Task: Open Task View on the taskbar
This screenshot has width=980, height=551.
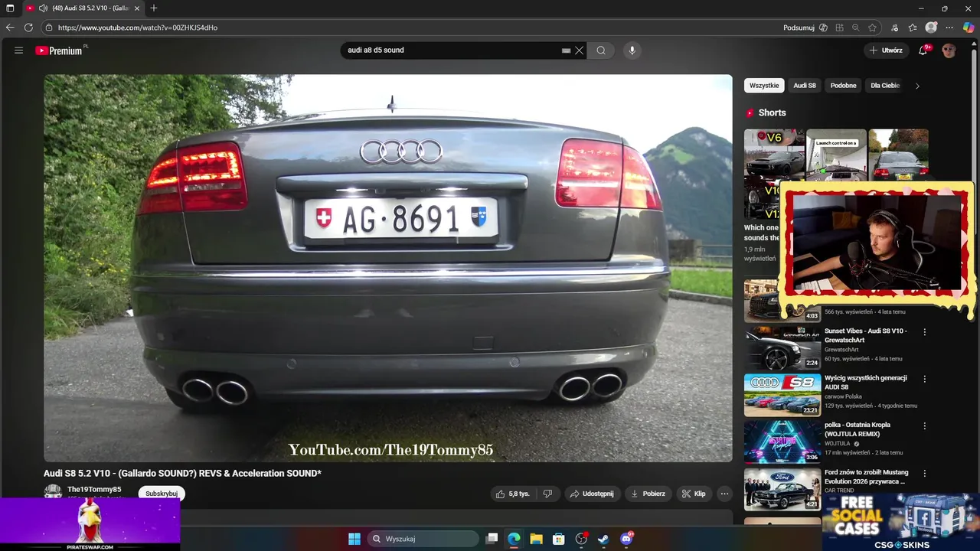Action: pos(492,539)
